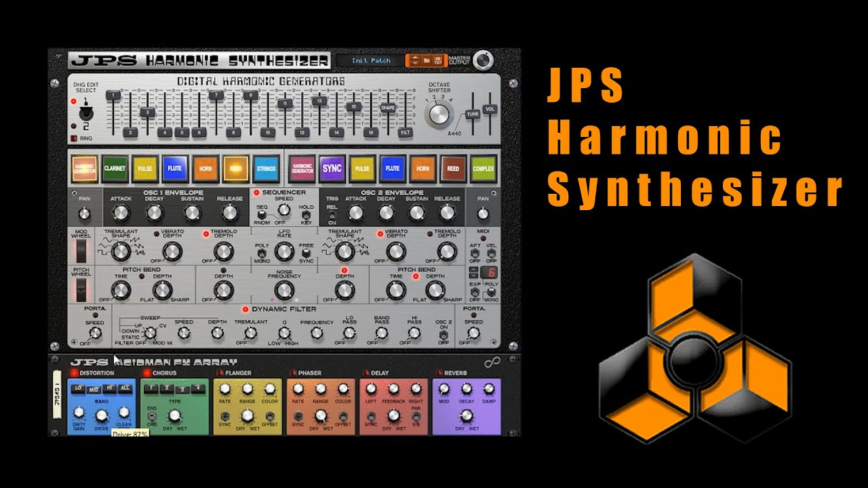Viewport: 868px width, 488px height.
Task: Click the save patch disk icon
Action: pos(438,60)
